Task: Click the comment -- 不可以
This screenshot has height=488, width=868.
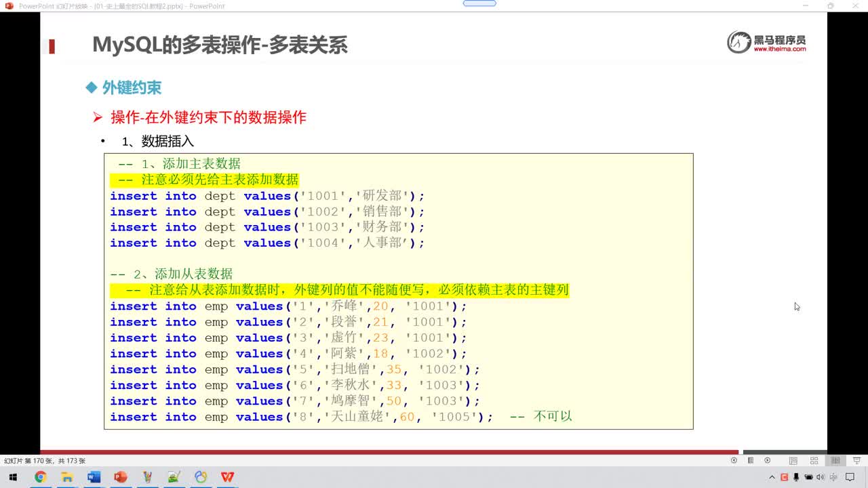Action: pyautogui.click(x=541, y=416)
